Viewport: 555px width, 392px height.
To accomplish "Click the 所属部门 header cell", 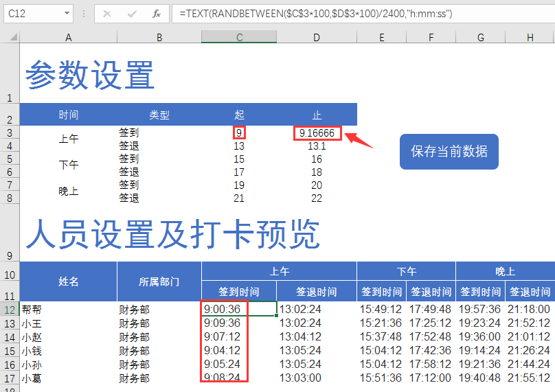I will click(159, 281).
